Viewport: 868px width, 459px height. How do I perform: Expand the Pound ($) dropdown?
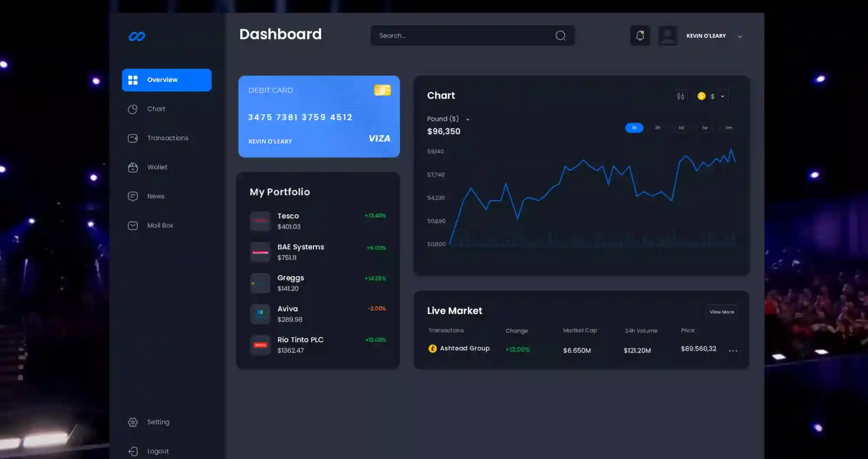point(467,119)
